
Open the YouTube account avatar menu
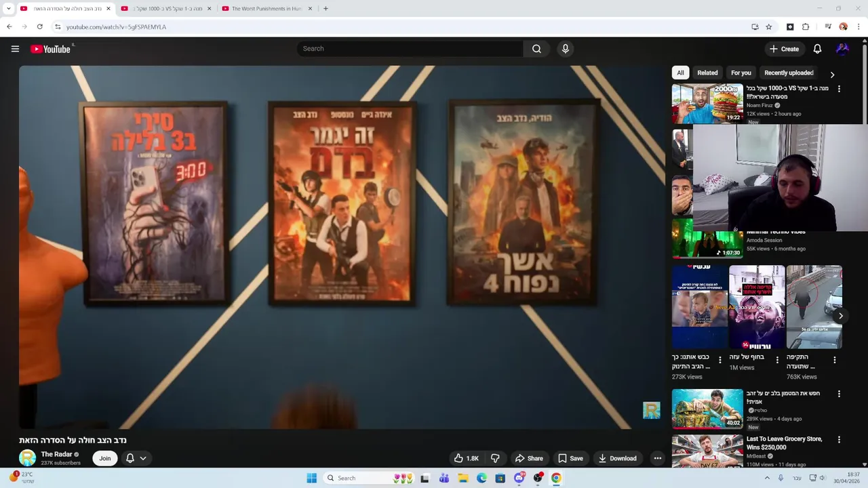pyautogui.click(x=842, y=49)
